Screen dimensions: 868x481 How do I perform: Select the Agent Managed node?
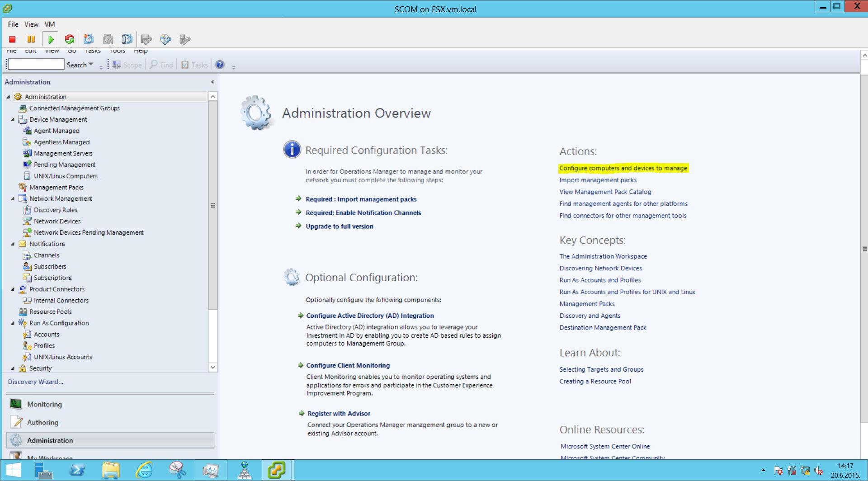tap(57, 131)
